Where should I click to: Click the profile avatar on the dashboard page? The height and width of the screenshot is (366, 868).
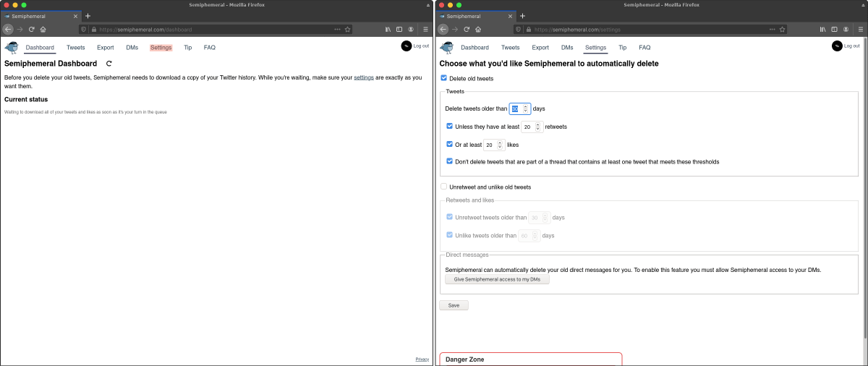(x=406, y=46)
